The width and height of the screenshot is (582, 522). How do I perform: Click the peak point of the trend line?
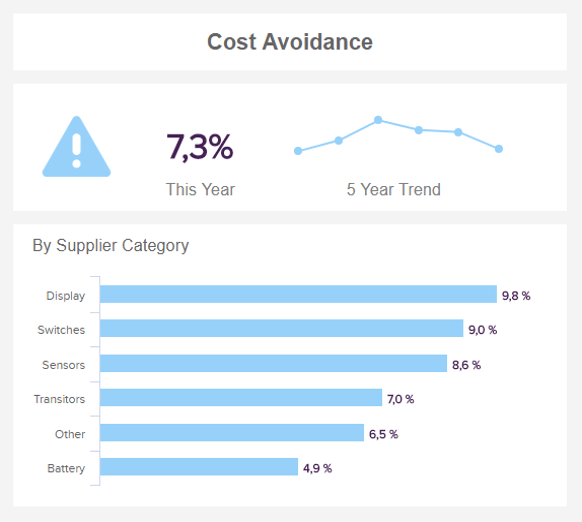pos(378,120)
